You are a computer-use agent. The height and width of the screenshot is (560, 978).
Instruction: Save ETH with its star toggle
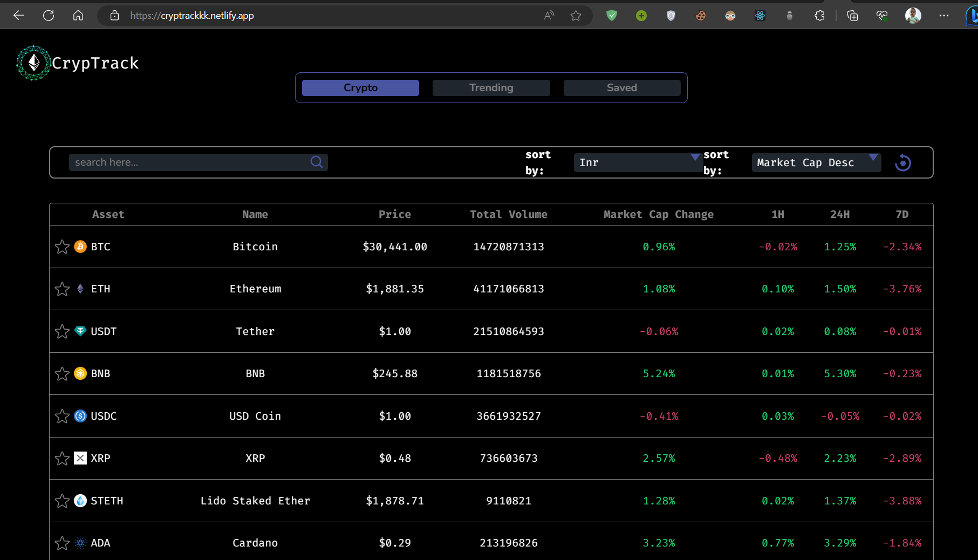[x=62, y=289]
